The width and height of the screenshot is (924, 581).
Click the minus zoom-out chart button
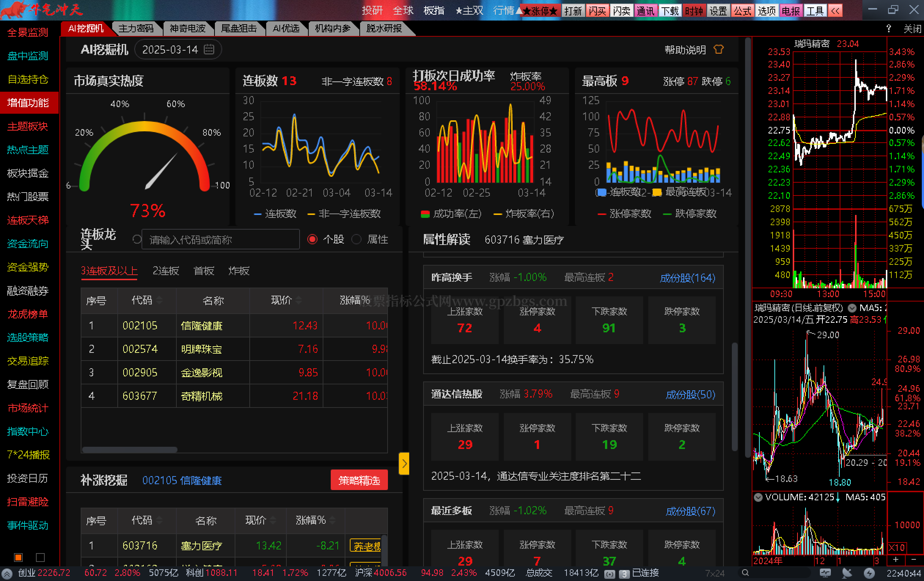point(914,559)
